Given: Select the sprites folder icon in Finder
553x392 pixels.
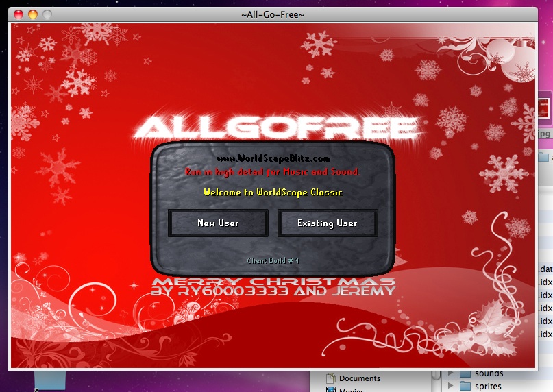Looking at the screenshot, I should click(x=465, y=386).
